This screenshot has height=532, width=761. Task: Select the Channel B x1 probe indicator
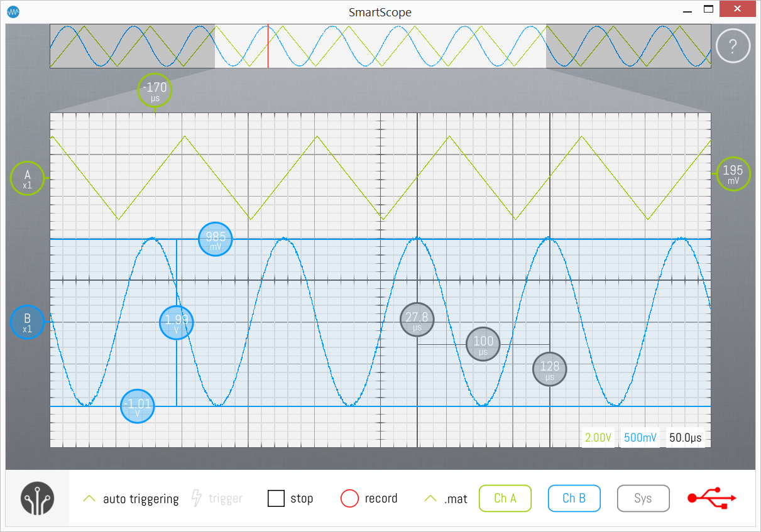pos(27,323)
